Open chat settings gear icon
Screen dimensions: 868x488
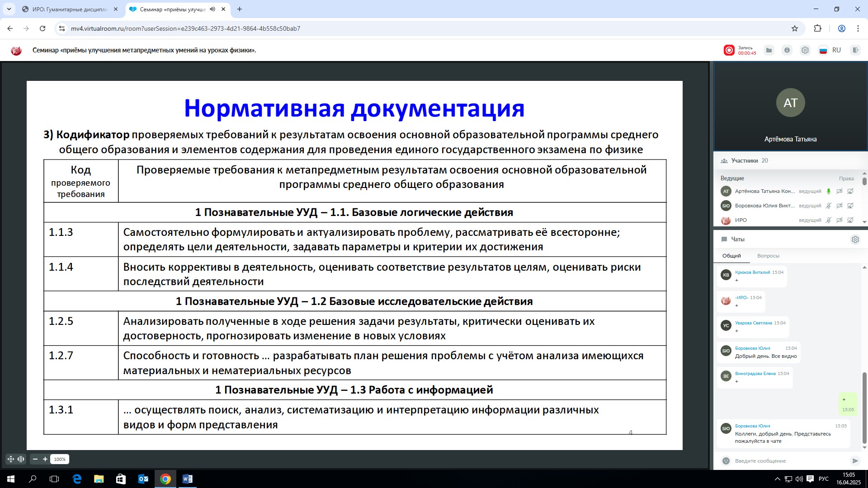[855, 239]
